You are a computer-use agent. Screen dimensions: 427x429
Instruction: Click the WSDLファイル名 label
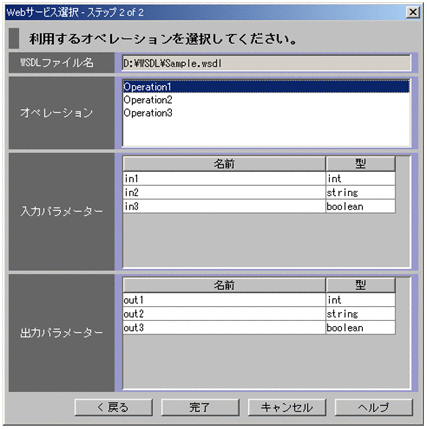57,63
